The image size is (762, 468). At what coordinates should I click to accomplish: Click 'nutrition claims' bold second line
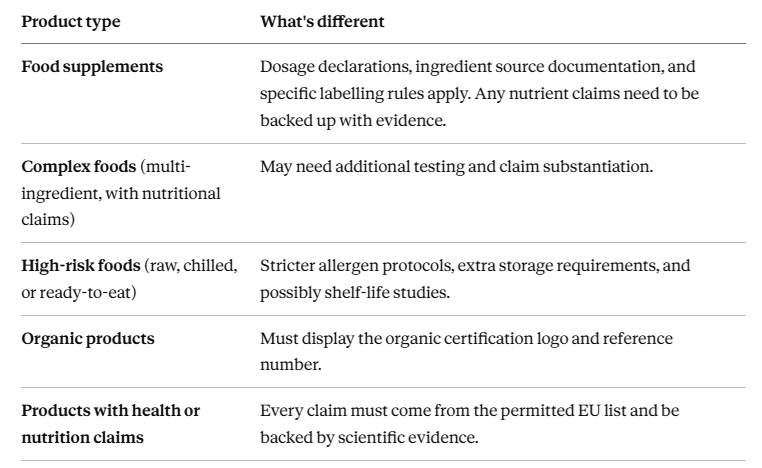83,437
